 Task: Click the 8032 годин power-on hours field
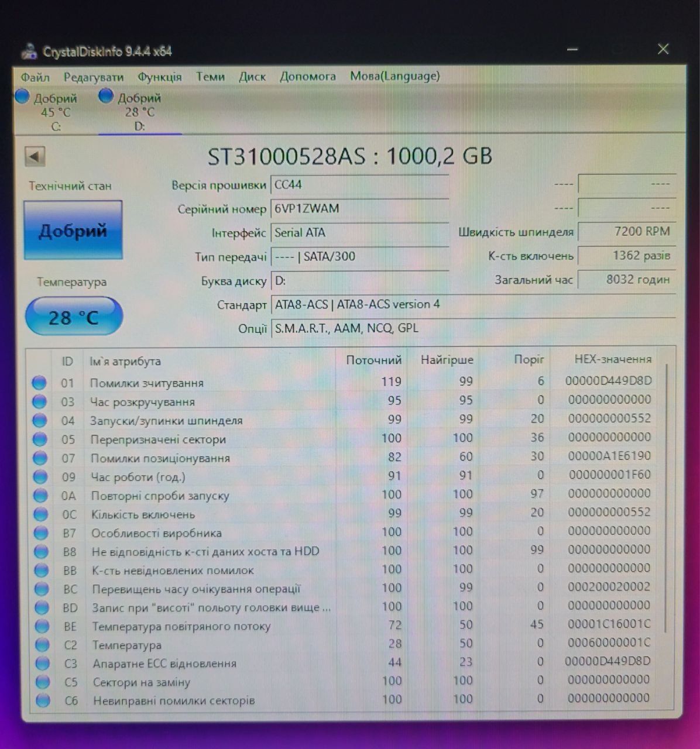pos(627,280)
